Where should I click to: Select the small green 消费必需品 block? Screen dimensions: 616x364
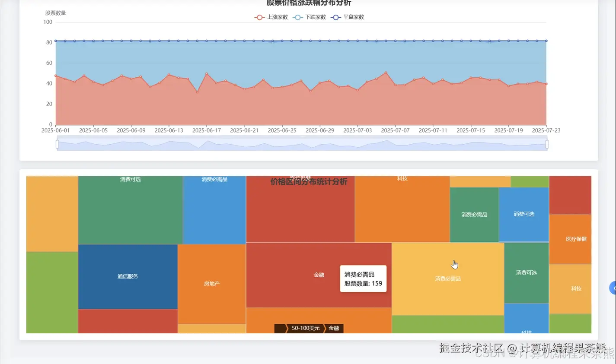click(474, 215)
